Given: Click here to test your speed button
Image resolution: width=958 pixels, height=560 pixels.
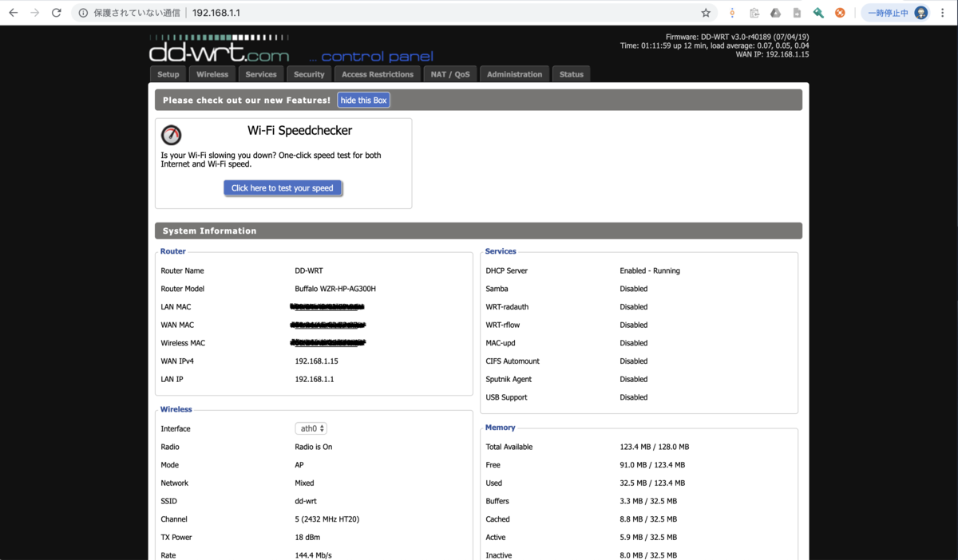Looking at the screenshot, I should [x=283, y=188].
